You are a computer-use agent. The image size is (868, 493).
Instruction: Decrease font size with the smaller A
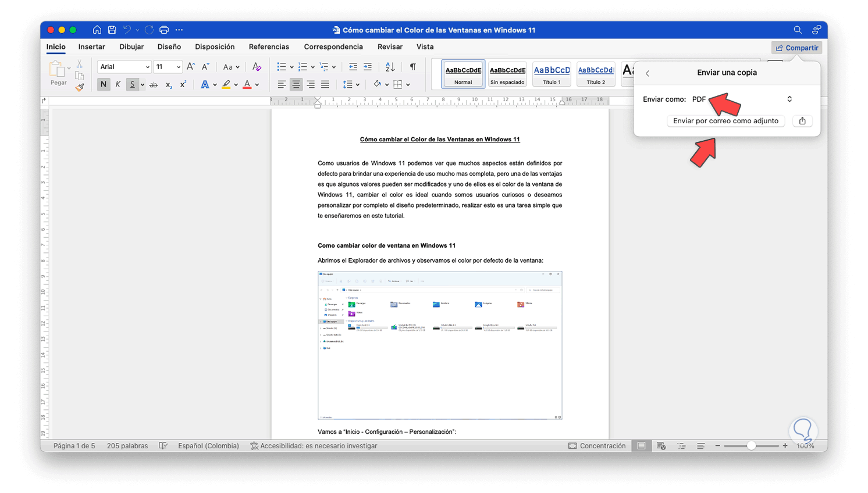[205, 67]
